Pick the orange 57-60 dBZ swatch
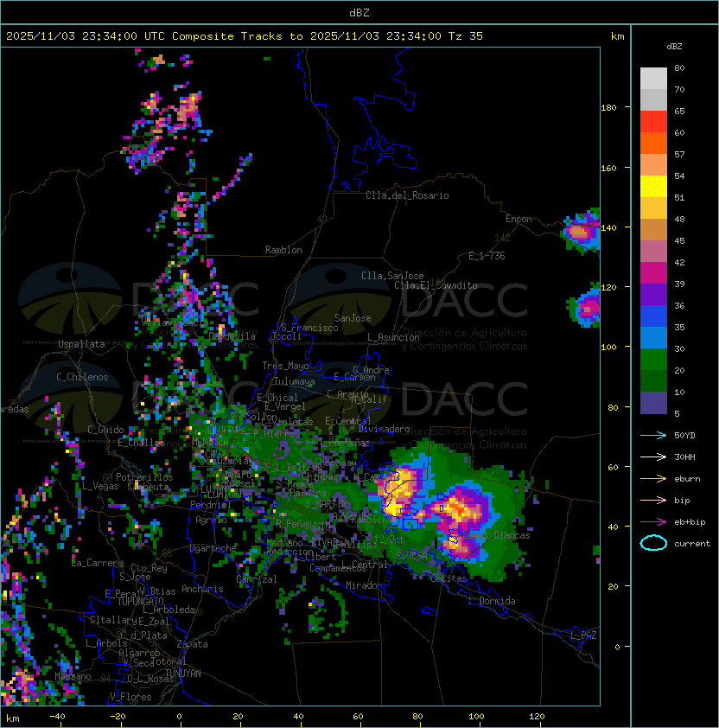The width and height of the screenshot is (719, 728). click(653, 143)
